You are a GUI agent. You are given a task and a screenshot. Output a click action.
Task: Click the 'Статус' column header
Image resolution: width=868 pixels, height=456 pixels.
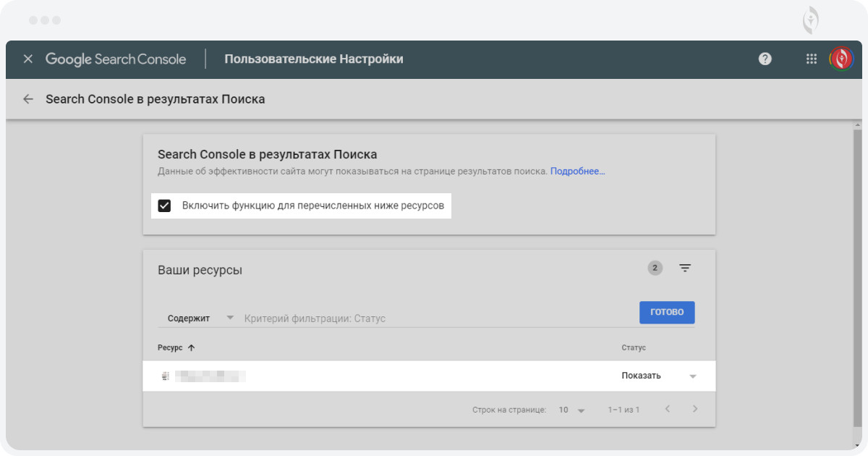coord(634,348)
